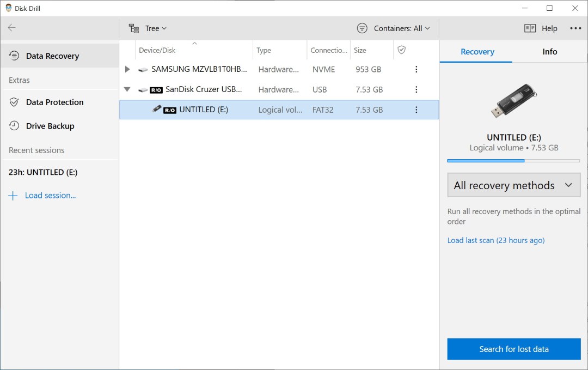This screenshot has height=370, width=588.
Task: Click NVME connection cell
Action: click(323, 69)
